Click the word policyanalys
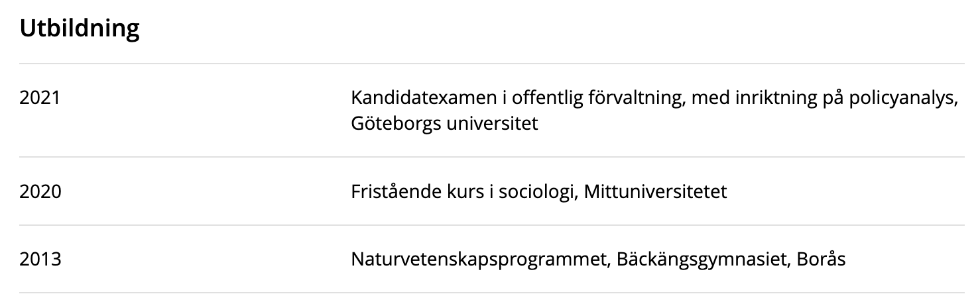 [910, 98]
